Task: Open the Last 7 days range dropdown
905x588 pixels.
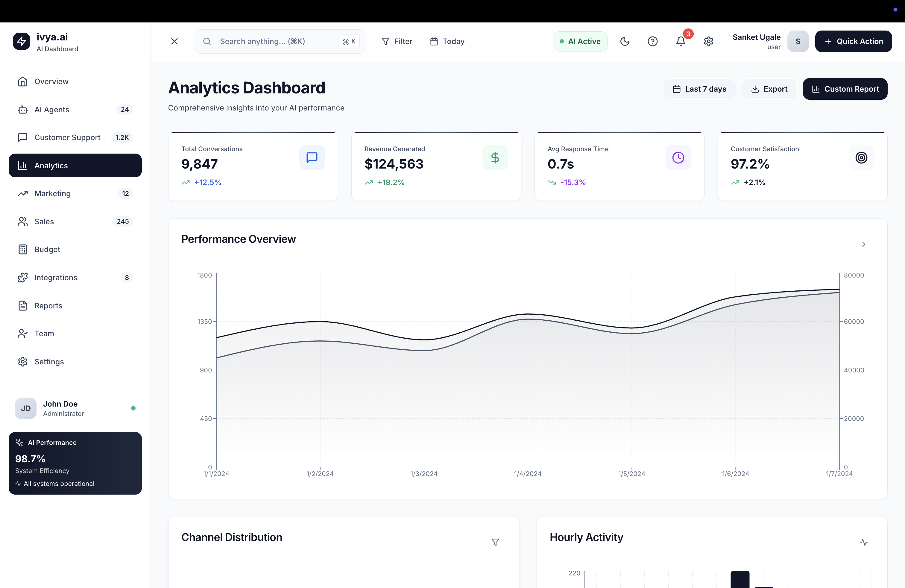Action: pos(699,89)
